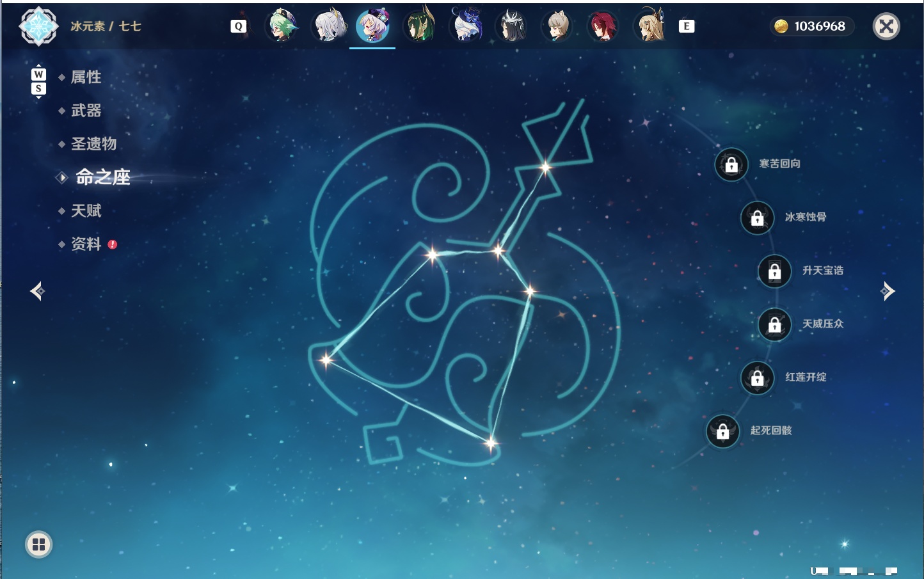924x579 pixels.
Task: Switch to the 武器 weapon menu
Action: 86,111
